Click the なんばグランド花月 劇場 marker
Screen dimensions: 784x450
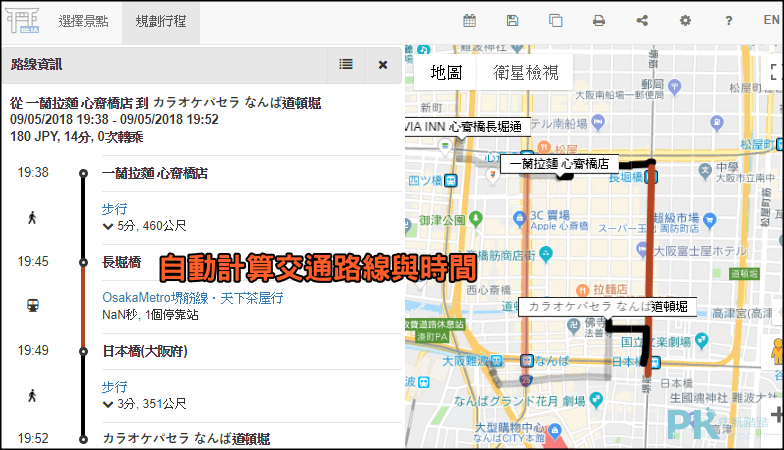(596, 400)
